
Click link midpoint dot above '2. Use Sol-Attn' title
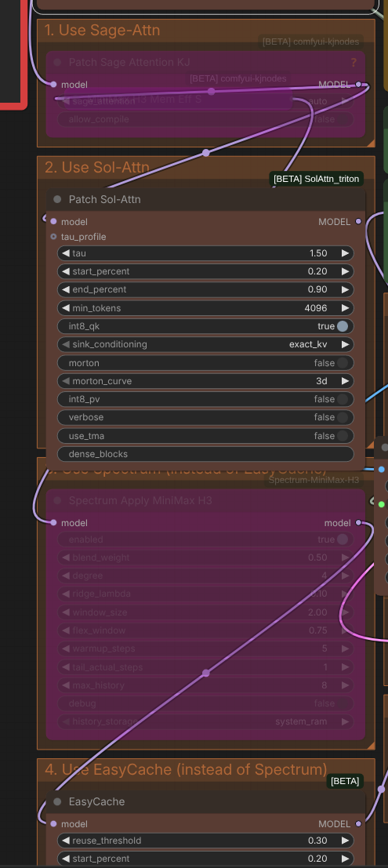206,153
